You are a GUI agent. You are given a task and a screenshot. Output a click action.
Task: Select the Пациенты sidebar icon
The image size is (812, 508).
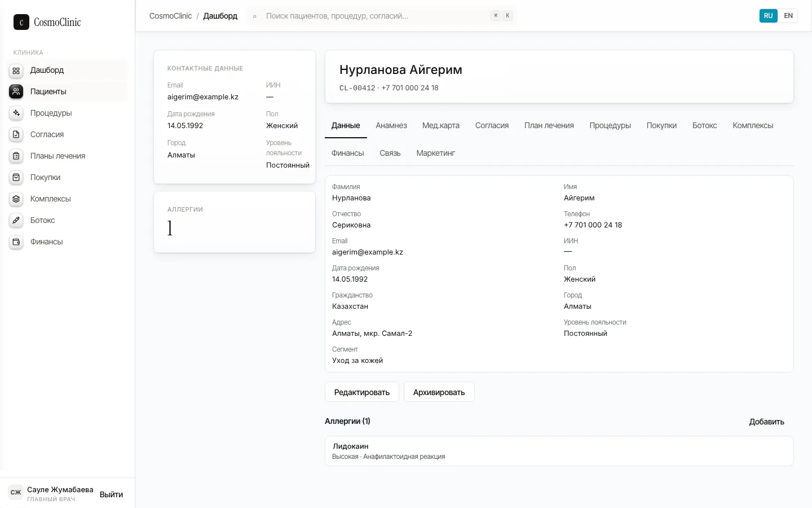coord(16,91)
